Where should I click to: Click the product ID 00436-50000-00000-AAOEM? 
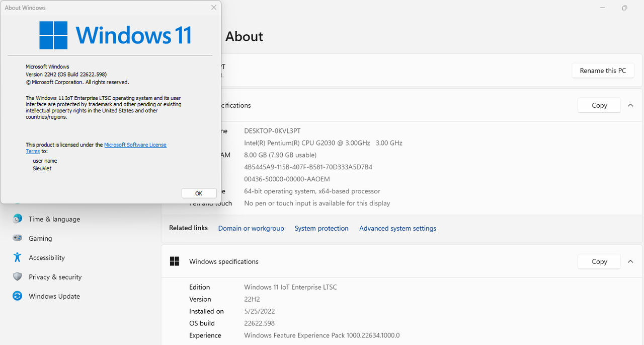click(x=287, y=179)
